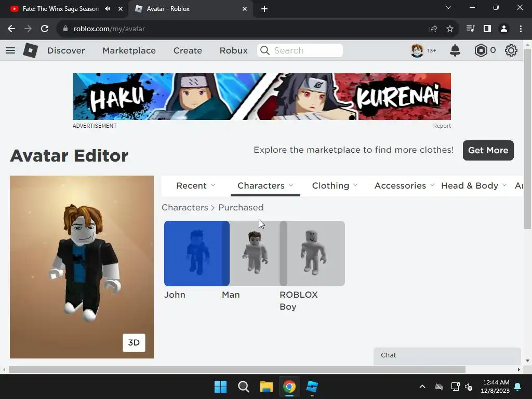Click the Haku Kurenai advertisement banner
This screenshot has width=532, height=399.
click(x=262, y=96)
